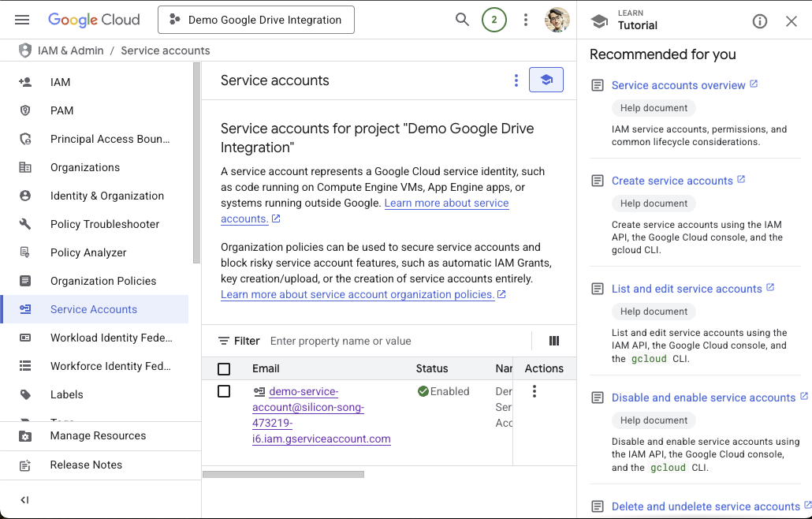Click the Labels tag icon
The width and height of the screenshot is (812, 519).
(x=25, y=394)
